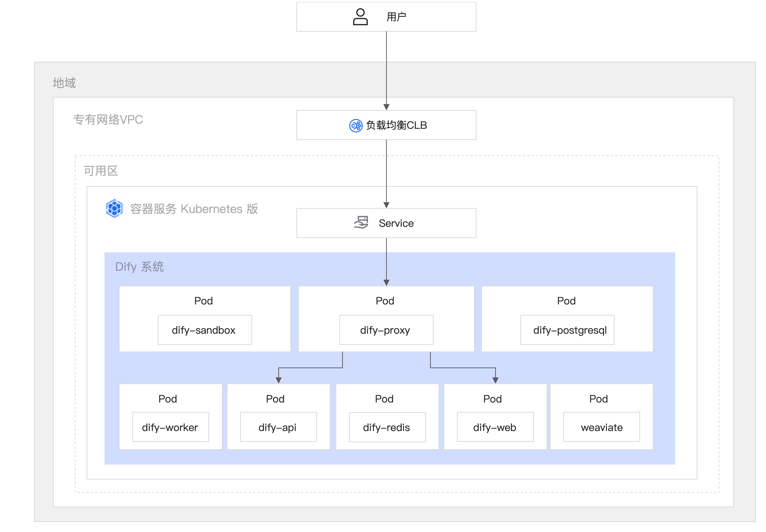Select the 用户 label text
This screenshot has height=532, width=766.
396,17
